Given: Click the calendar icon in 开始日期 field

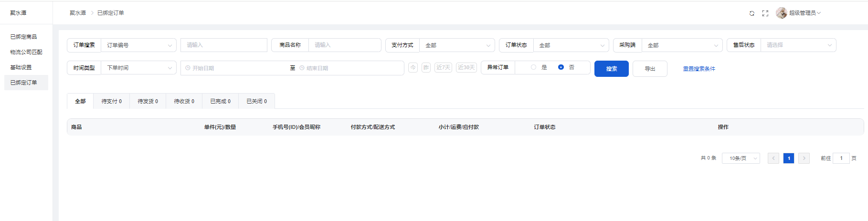Looking at the screenshot, I should pyautogui.click(x=188, y=68).
